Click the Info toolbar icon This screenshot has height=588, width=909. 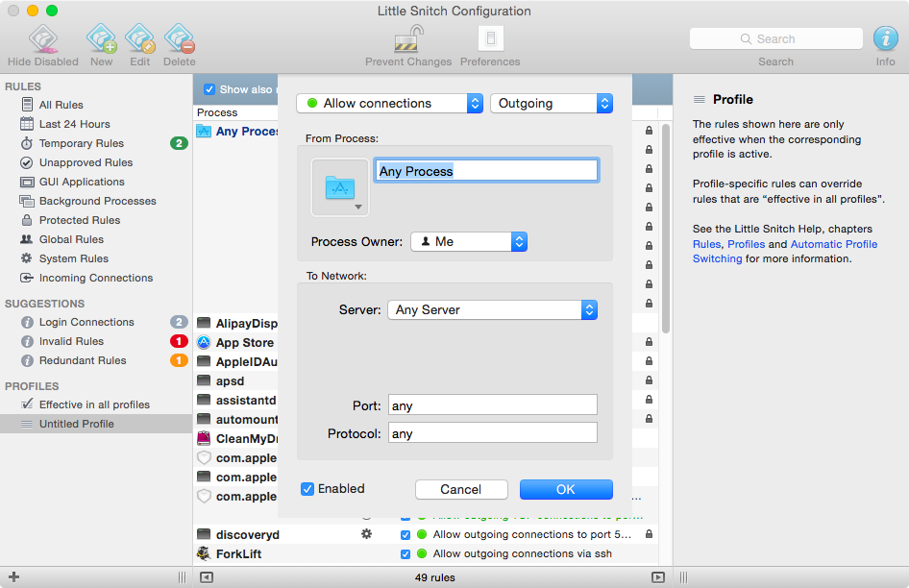point(885,38)
